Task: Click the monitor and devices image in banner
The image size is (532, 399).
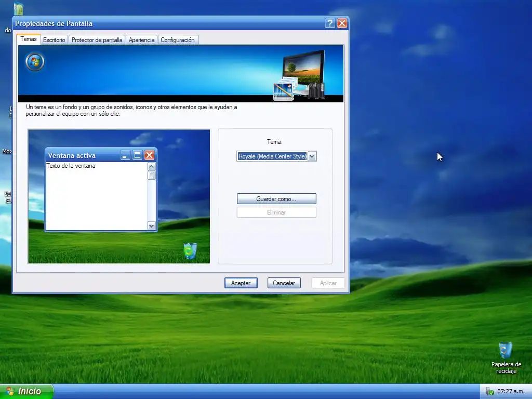Action: pos(300,75)
